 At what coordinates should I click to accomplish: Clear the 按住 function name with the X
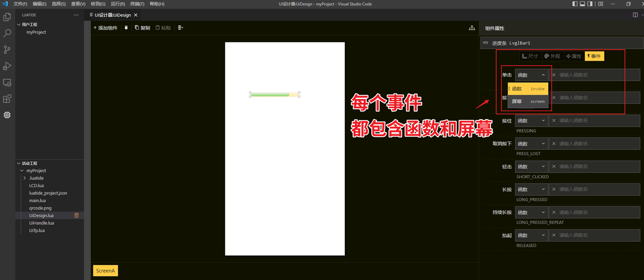coord(554,121)
